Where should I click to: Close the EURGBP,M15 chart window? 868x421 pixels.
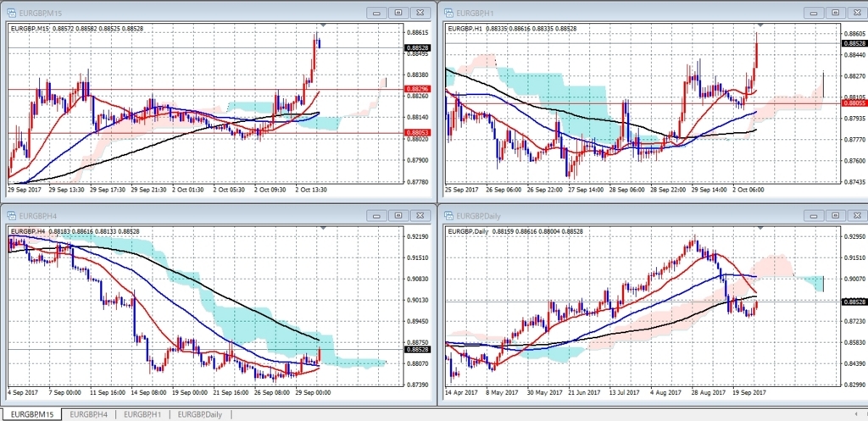pos(420,12)
